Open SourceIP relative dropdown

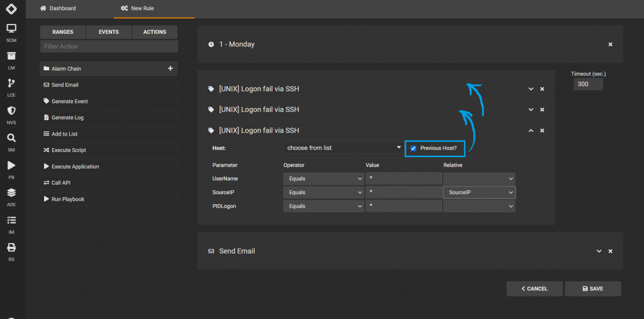pos(479,192)
